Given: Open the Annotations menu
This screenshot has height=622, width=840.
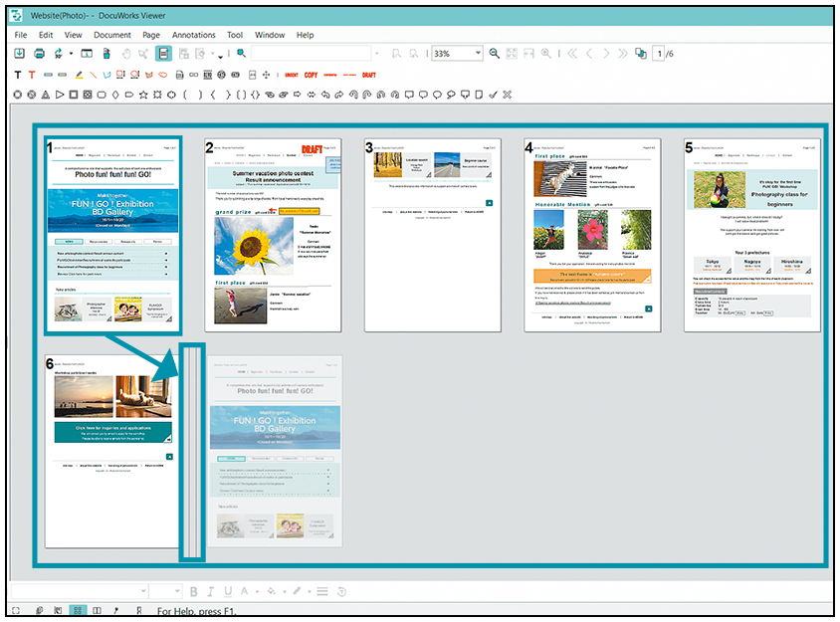Looking at the screenshot, I should tap(193, 35).
